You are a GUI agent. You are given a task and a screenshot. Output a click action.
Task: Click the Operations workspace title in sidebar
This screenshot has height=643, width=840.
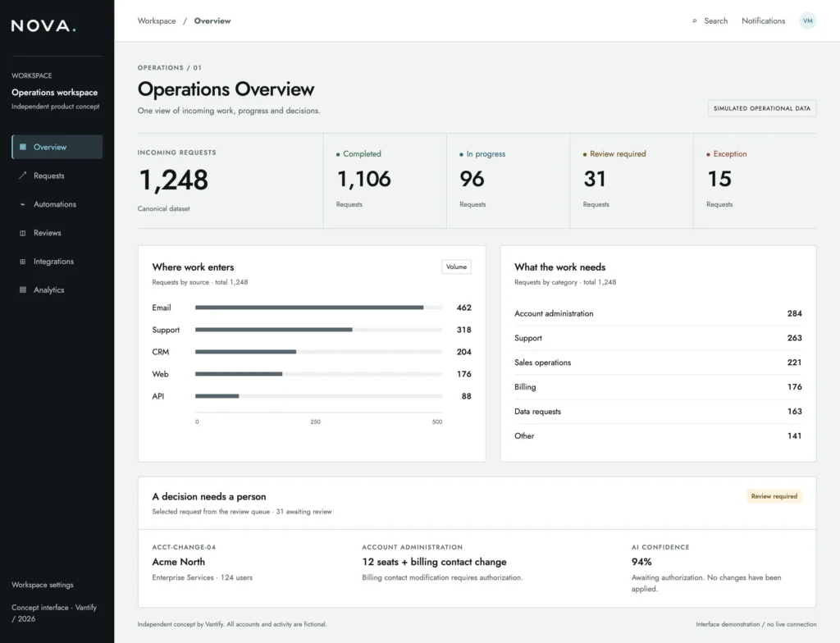click(55, 92)
